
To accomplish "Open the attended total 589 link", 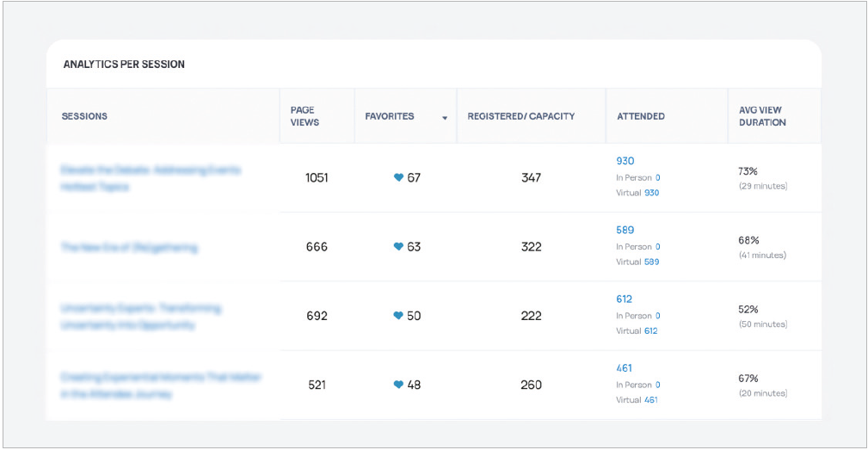I will (x=625, y=230).
